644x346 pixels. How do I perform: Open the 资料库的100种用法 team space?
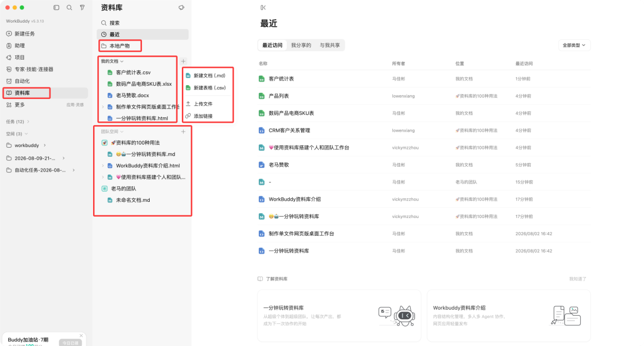135,143
